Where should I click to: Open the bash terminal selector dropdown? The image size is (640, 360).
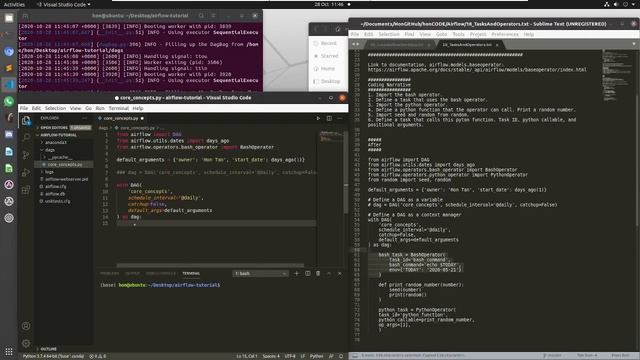point(260,273)
